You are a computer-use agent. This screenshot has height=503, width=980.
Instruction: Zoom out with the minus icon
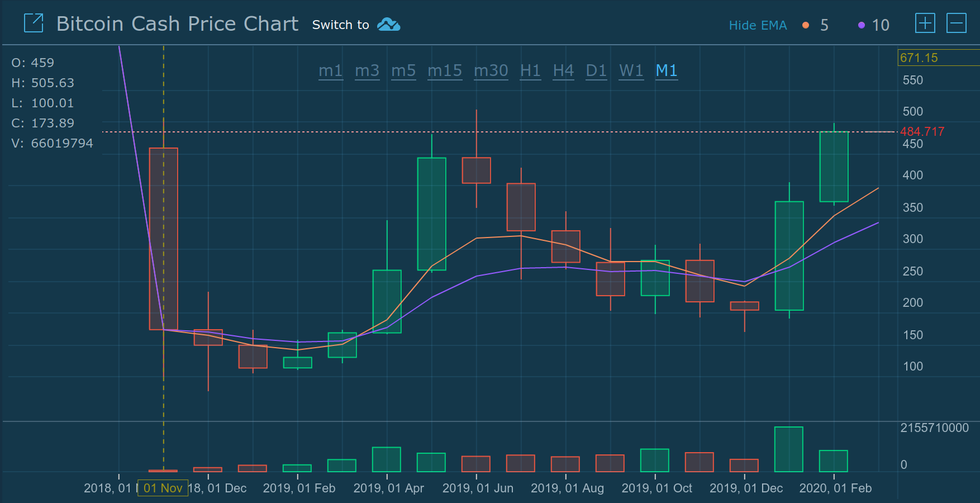coord(957,23)
